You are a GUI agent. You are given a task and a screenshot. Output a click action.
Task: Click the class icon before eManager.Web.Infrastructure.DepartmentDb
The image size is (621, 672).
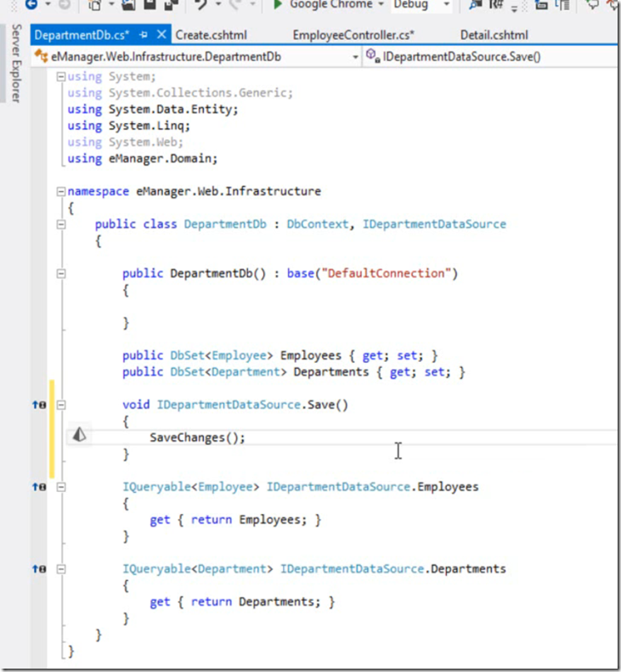click(41, 56)
